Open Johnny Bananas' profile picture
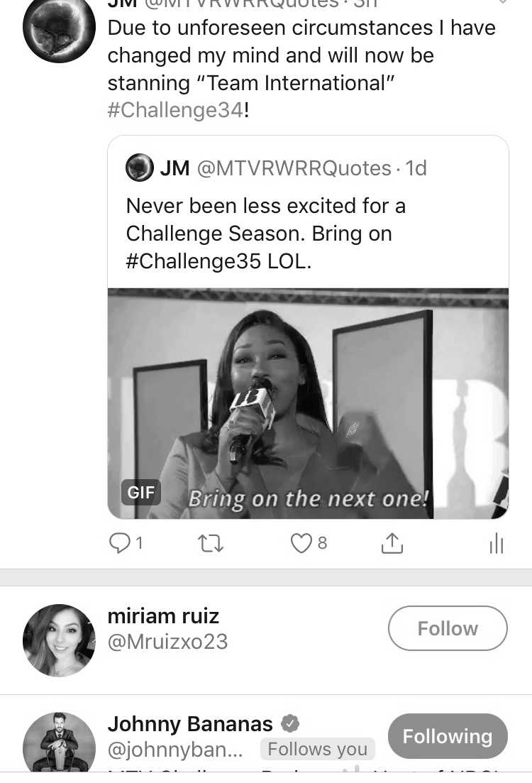Viewport: 532px width, 783px height. coord(59,743)
